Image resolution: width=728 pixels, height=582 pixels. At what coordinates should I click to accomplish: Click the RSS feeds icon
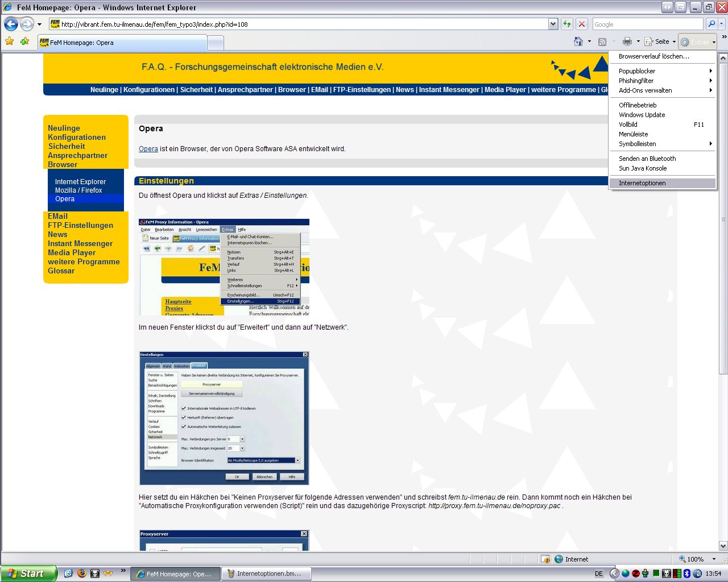point(602,41)
